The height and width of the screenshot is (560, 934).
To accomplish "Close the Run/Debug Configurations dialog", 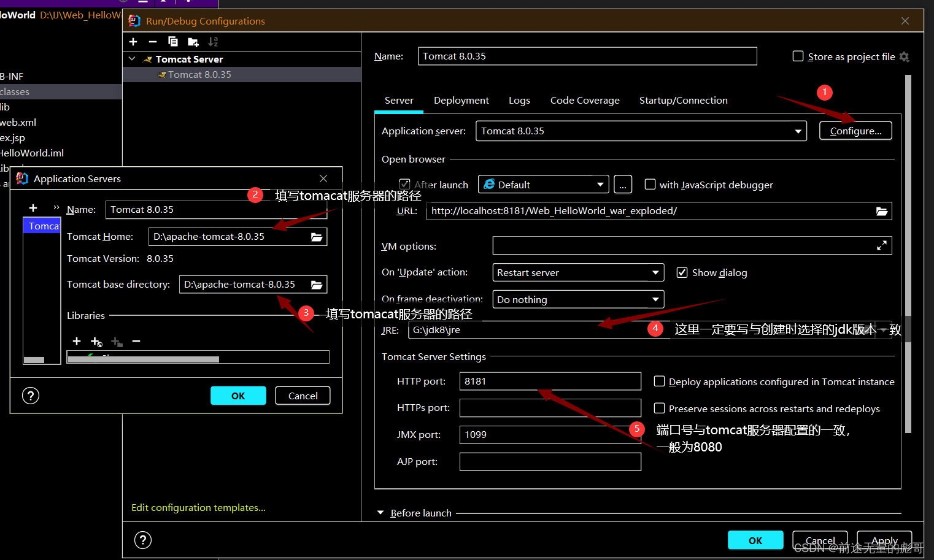I will [x=905, y=21].
